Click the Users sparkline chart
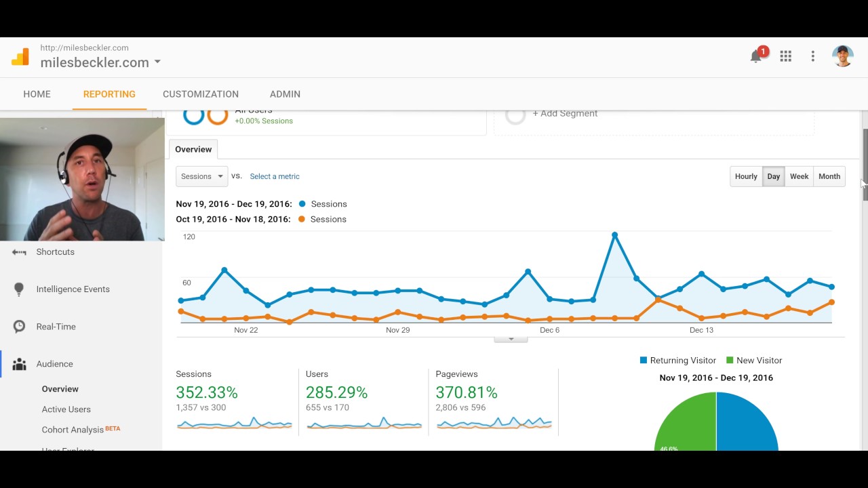 point(364,424)
